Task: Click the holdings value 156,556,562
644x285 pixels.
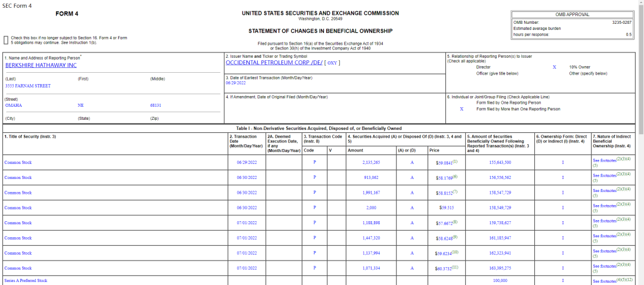Action: coord(500,178)
